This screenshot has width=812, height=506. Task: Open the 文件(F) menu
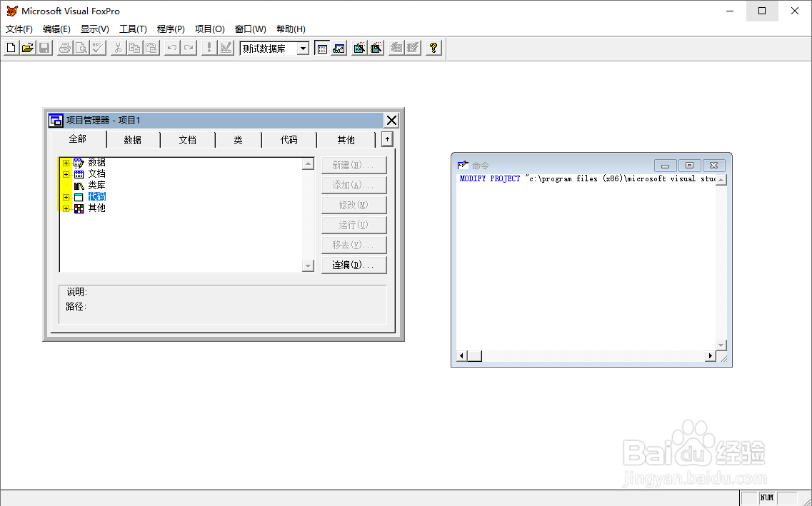(19, 29)
